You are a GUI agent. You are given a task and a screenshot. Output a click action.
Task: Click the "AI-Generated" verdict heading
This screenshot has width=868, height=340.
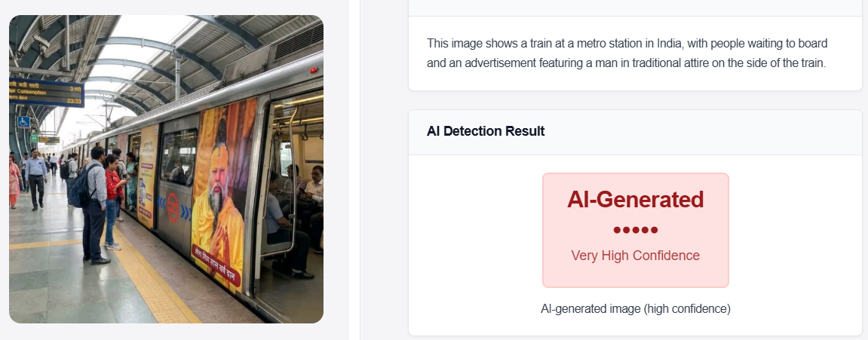[636, 200]
